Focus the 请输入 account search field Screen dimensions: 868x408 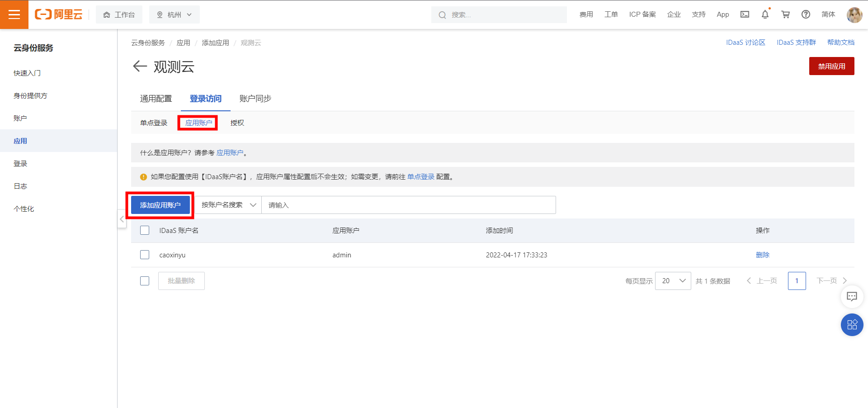(409, 205)
